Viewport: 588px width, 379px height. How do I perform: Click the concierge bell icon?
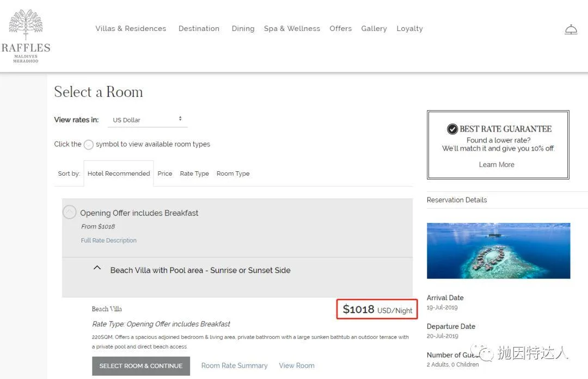pyautogui.click(x=571, y=29)
